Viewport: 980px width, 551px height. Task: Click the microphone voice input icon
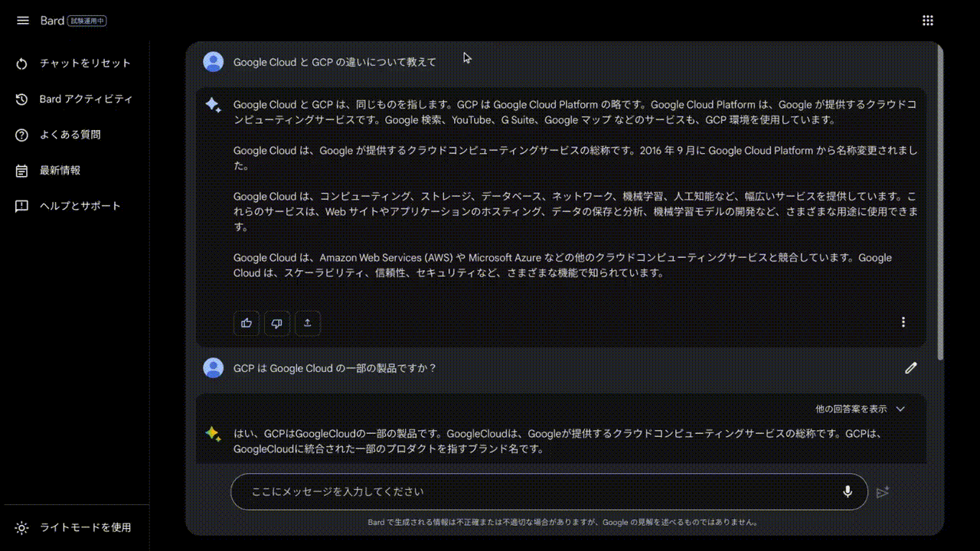(848, 491)
